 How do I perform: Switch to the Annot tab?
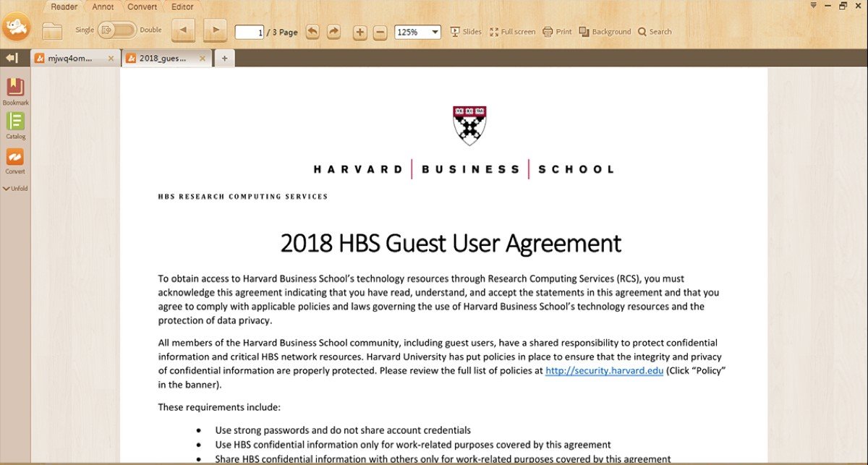pyautogui.click(x=103, y=7)
